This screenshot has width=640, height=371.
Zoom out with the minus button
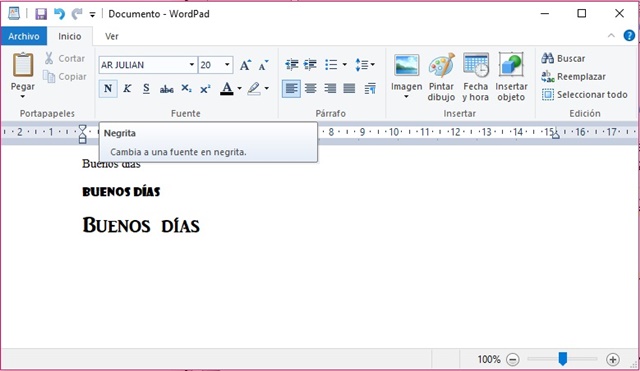(513, 360)
